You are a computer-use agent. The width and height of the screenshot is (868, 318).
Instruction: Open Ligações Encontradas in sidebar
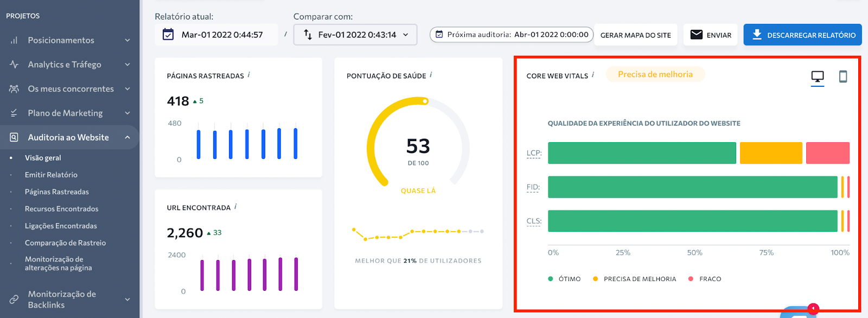(61, 226)
